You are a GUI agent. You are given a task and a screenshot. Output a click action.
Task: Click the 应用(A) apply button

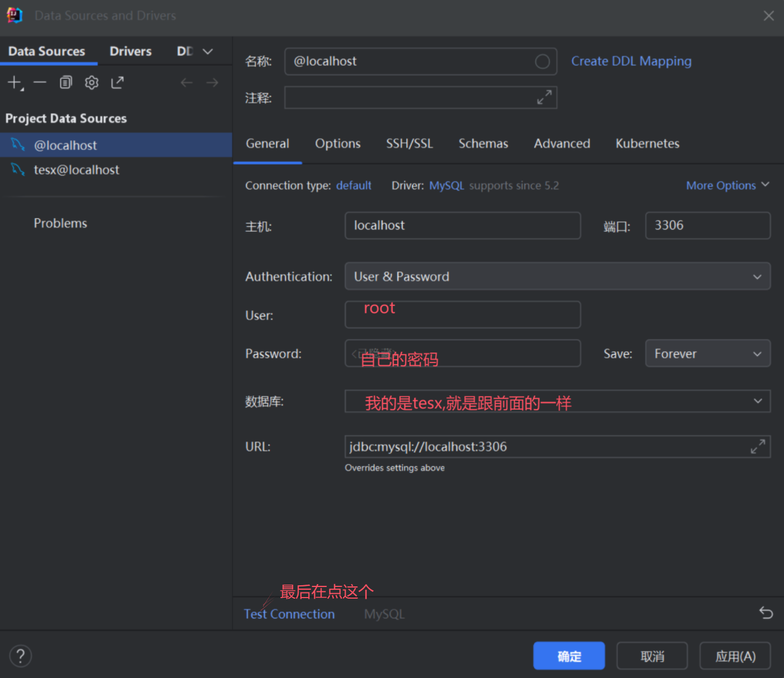[x=735, y=656]
